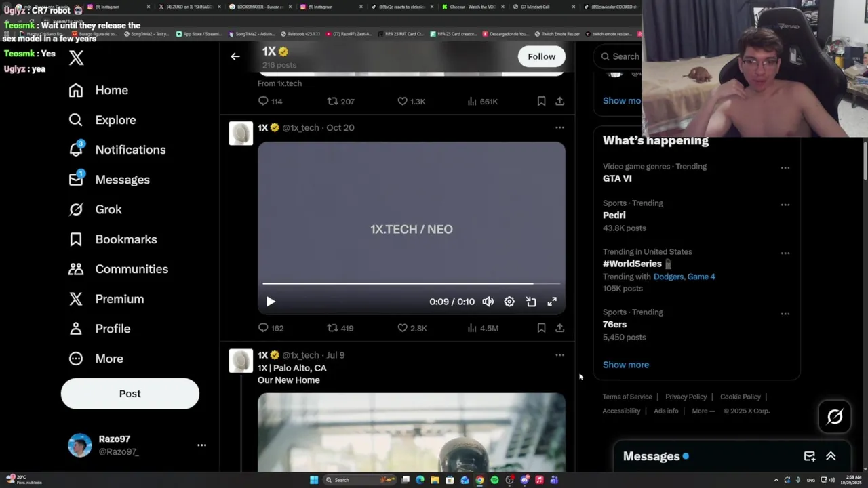Go back with the arrow icon
The image size is (868, 488).
click(235, 56)
